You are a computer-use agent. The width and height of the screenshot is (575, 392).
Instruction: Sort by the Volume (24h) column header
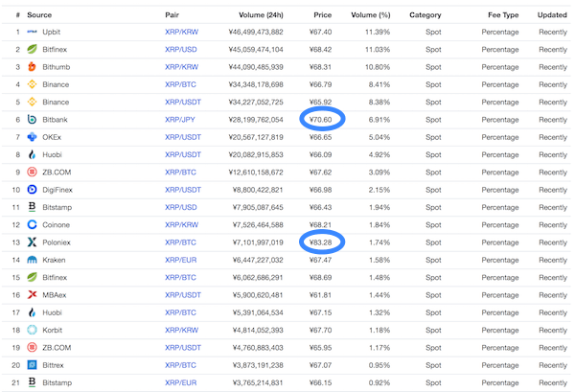(x=261, y=15)
